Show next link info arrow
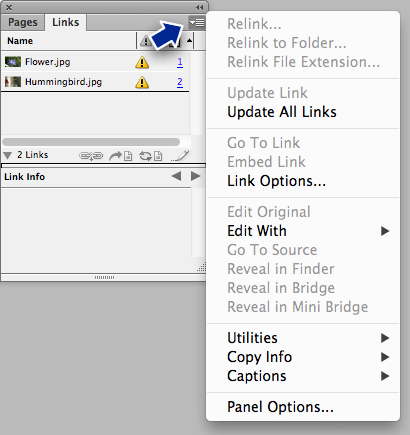This screenshot has height=435, width=410. pyautogui.click(x=195, y=176)
